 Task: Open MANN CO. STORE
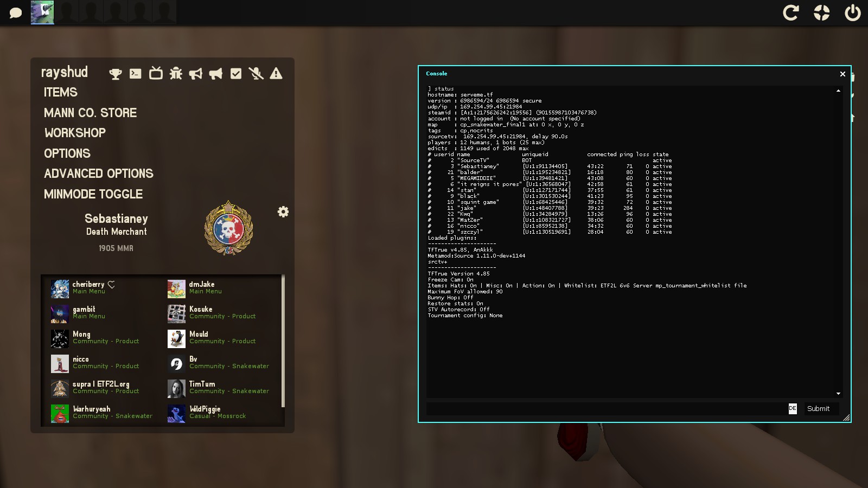tap(91, 113)
